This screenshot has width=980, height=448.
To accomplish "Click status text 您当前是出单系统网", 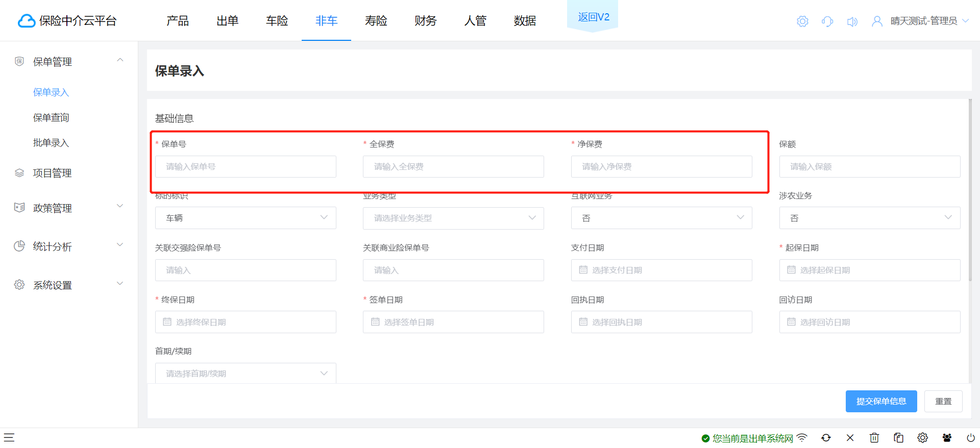I will click(x=752, y=438).
